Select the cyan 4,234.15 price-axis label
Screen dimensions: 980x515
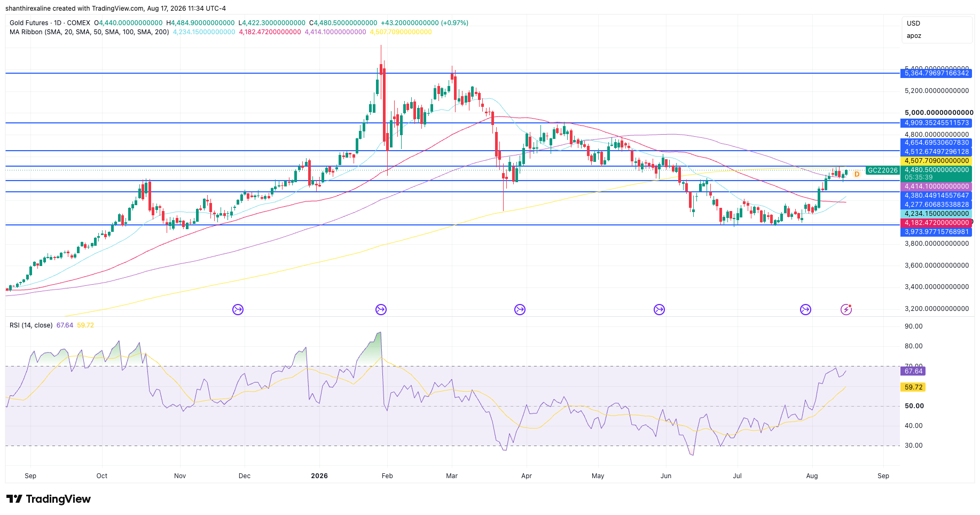coord(937,214)
